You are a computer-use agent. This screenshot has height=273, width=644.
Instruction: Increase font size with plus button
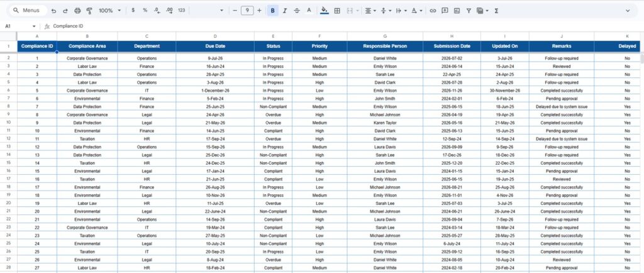[259, 11]
